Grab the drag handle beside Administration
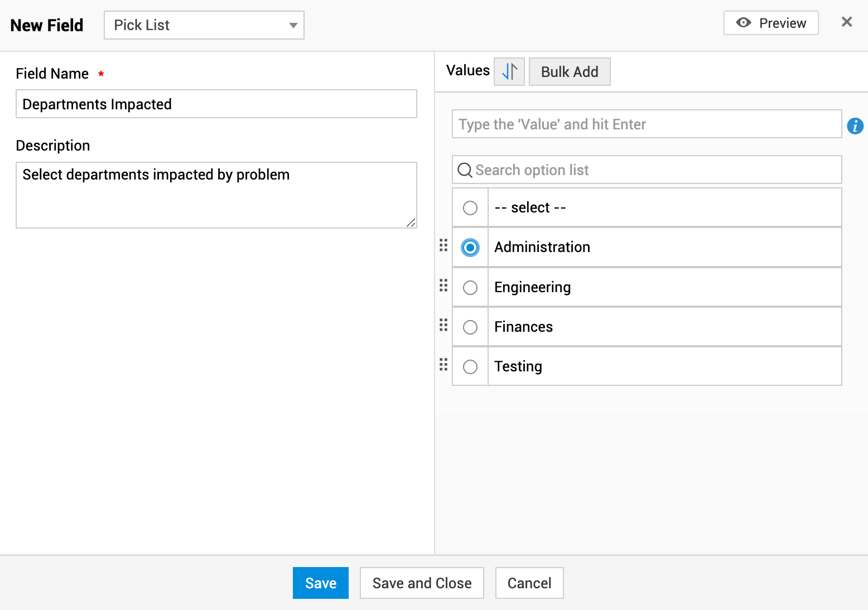Viewport: 868px width, 610px height. (x=443, y=245)
